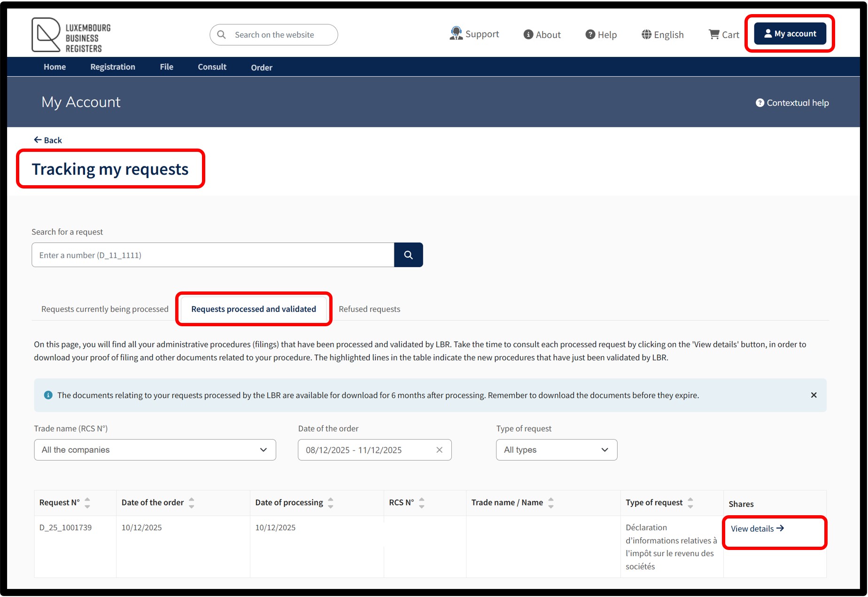868x597 pixels.
Task: Sort table by Request N° column
Action: point(87,503)
